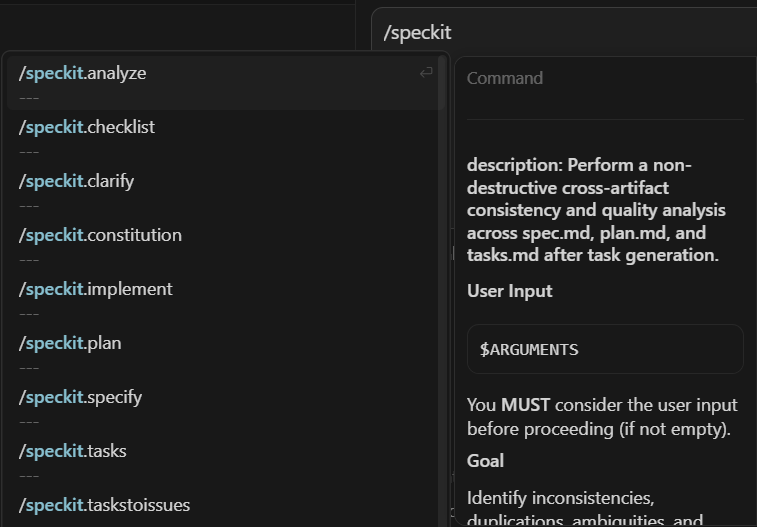The height and width of the screenshot is (527, 757).
Task: Click the enter-key icon beside analyze
Action: 426,73
